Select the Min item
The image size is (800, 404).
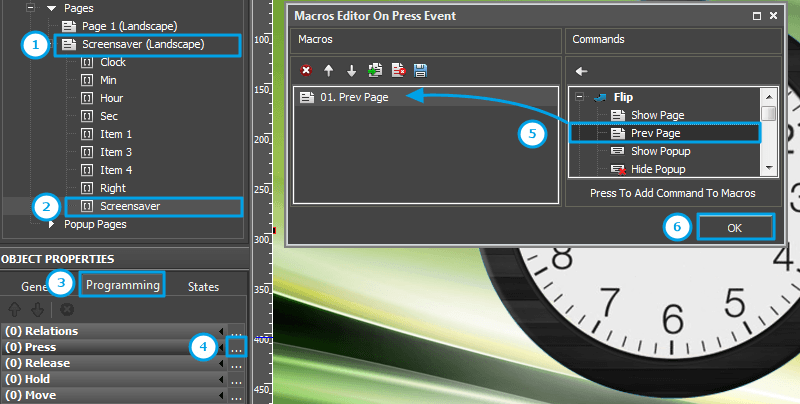point(108,80)
